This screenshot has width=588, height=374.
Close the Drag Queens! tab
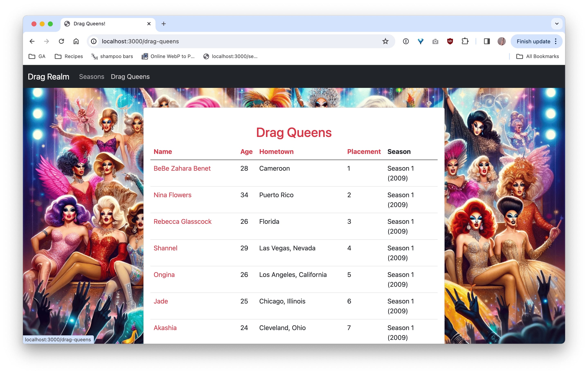click(149, 24)
